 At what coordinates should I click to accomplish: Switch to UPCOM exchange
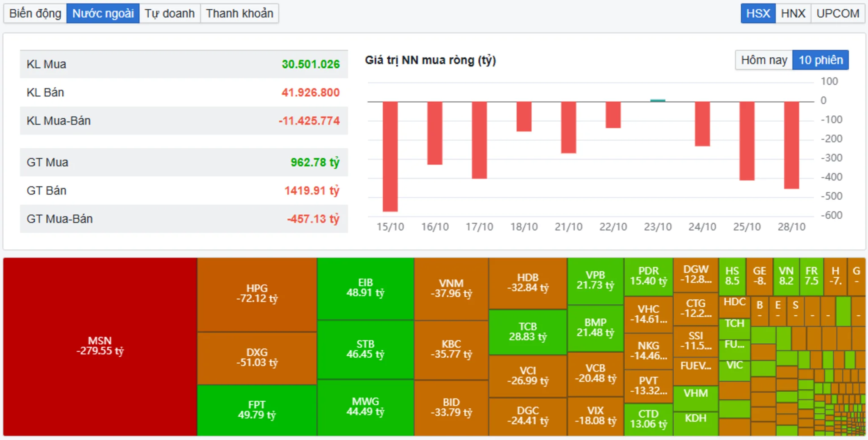[x=838, y=14]
